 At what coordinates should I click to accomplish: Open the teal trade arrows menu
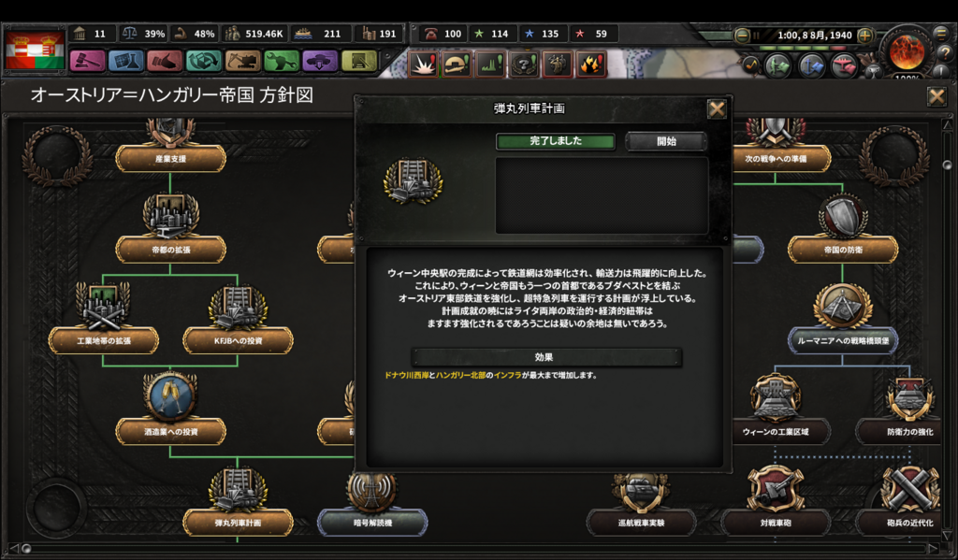click(x=203, y=61)
